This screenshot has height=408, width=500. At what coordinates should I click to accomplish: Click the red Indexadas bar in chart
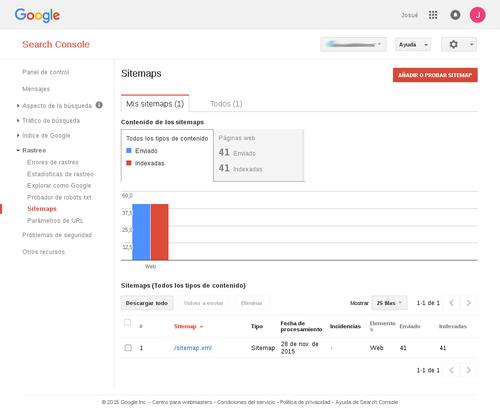click(x=160, y=232)
